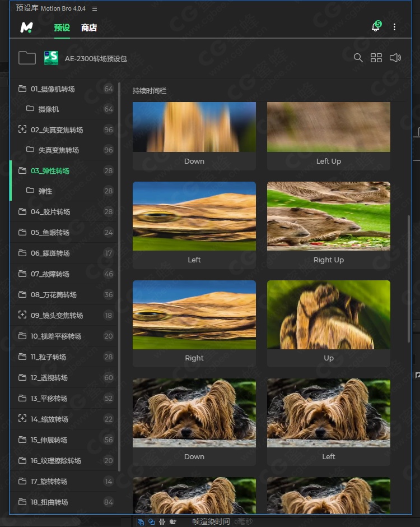This screenshot has width=420, height=527.
Task: Click the AE-2300转场预设包 pack title
Action: [x=96, y=58]
